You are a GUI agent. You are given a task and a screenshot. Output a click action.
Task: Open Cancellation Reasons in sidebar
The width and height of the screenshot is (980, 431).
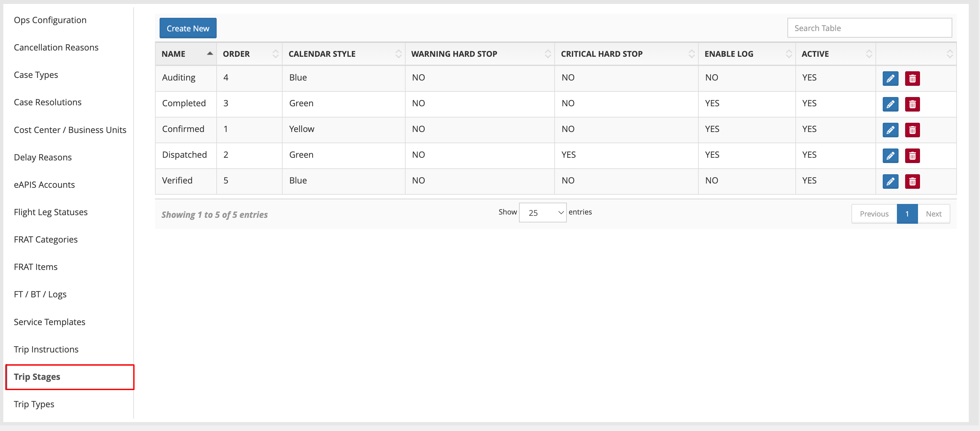pos(56,47)
